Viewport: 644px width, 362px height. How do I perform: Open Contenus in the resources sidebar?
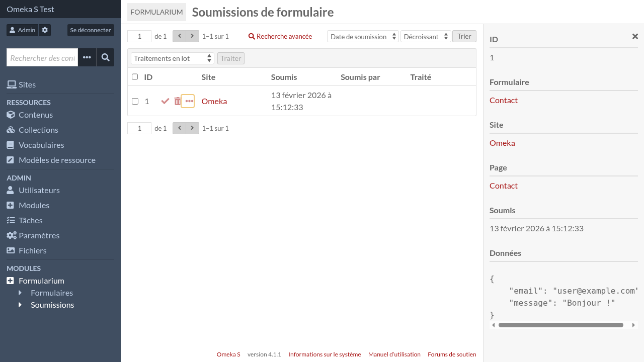(35, 115)
